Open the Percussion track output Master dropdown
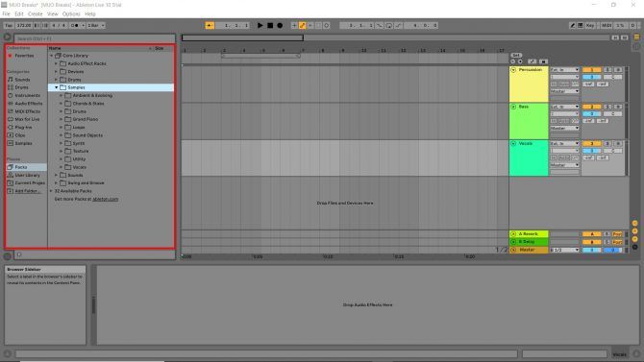The image size is (644, 362). [x=564, y=91]
